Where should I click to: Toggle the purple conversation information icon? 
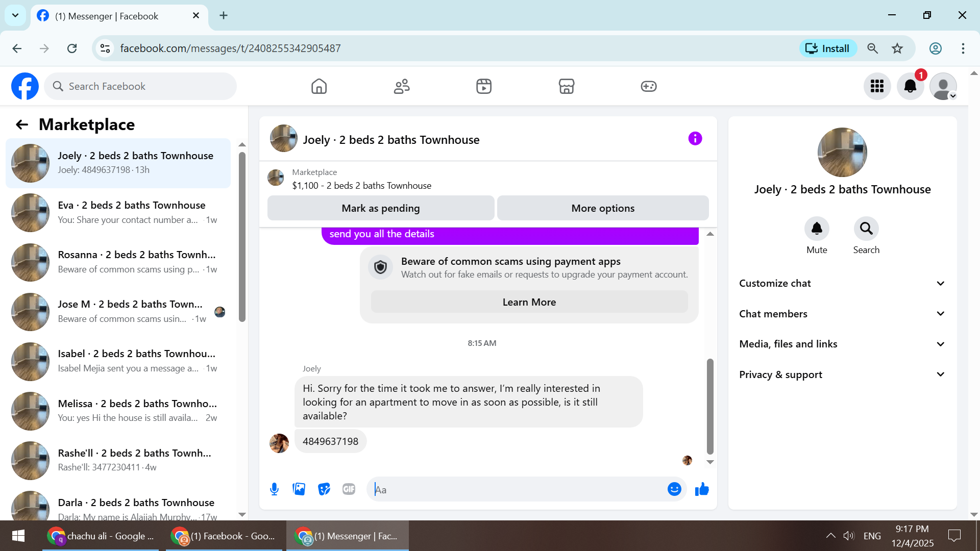click(x=695, y=139)
